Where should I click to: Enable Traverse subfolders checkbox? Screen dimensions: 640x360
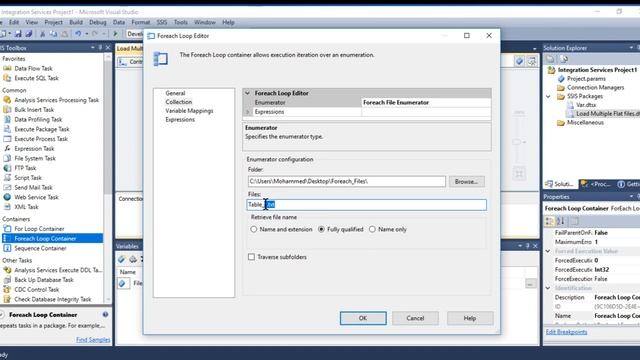(251, 257)
